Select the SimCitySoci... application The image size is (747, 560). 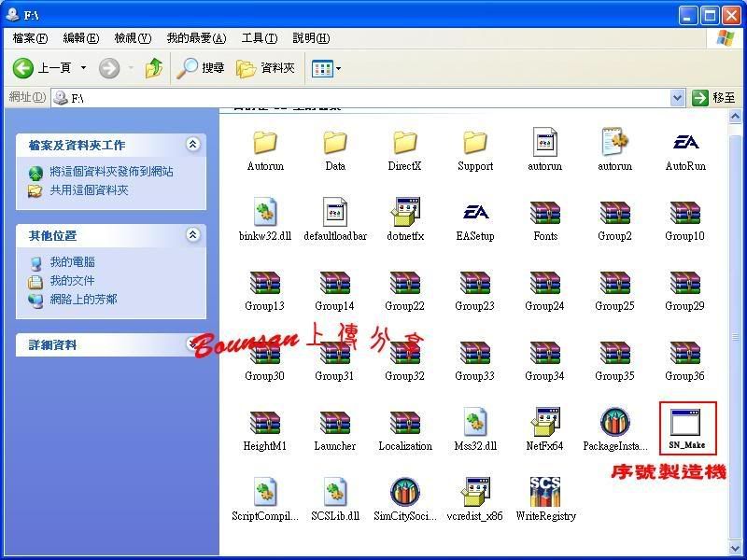point(405,500)
